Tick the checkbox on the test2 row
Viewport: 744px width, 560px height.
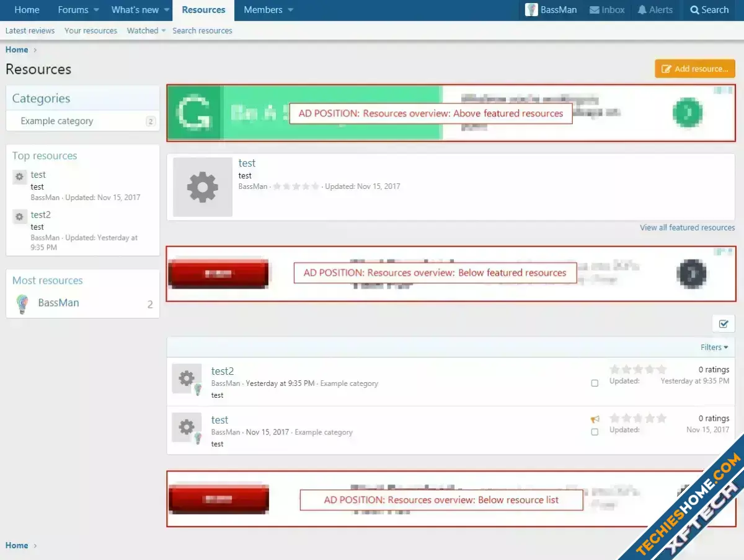(595, 383)
